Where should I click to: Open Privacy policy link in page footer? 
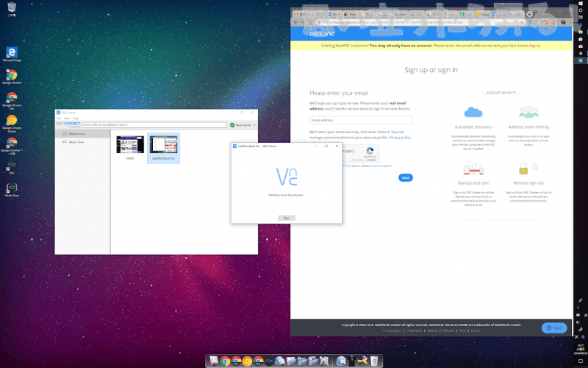tap(392, 330)
